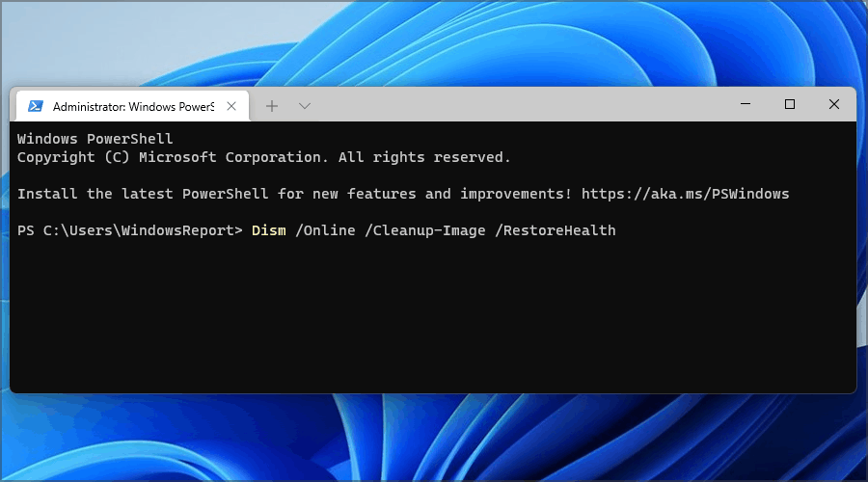Image resolution: width=868 pixels, height=482 pixels.
Task: Click the 'Dism' command word
Action: (x=268, y=230)
